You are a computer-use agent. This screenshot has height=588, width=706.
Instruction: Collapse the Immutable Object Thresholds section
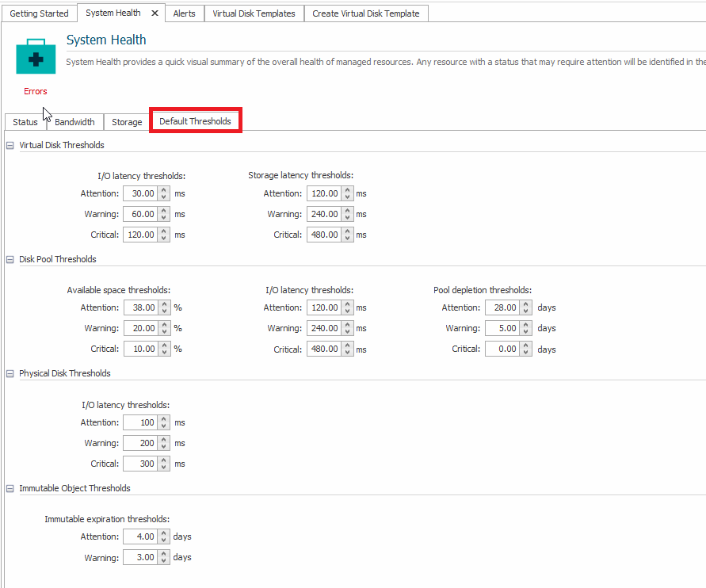(10, 488)
